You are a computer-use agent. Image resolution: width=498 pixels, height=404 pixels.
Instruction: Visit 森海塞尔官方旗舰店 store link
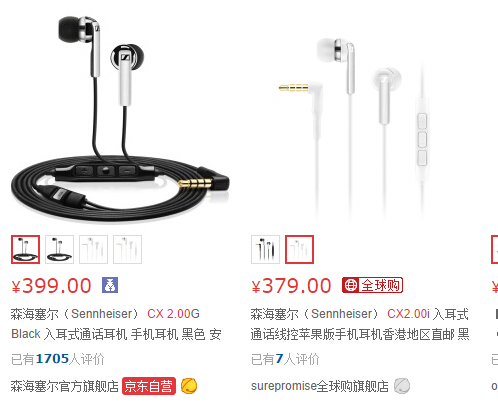[65, 386]
